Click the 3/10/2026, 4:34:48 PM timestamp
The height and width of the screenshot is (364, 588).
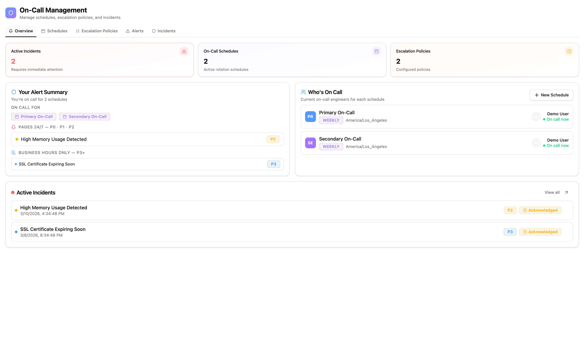[42, 214]
